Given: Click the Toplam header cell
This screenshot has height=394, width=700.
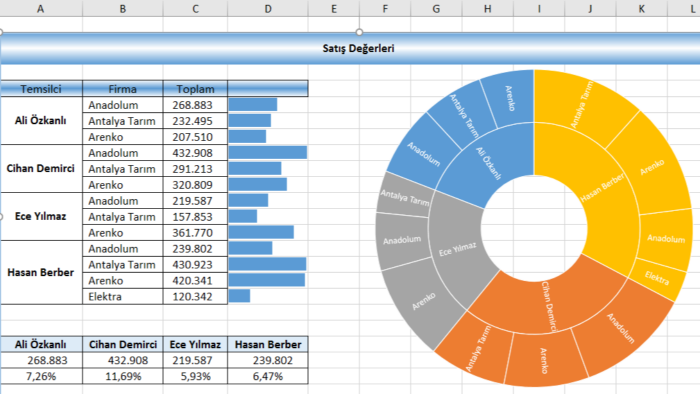Looking at the screenshot, I should [x=196, y=89].
